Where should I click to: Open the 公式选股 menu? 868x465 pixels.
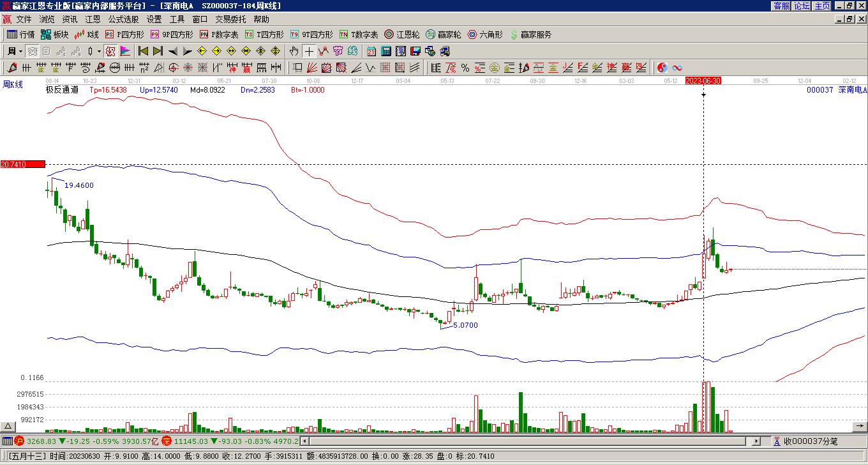123,20
